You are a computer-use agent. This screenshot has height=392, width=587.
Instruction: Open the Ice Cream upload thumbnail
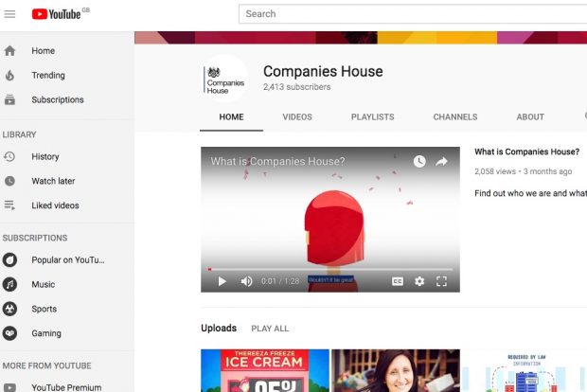265,370
